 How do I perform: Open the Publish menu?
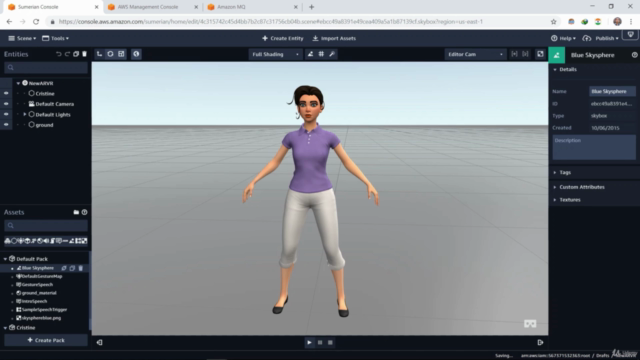pyautogui.click(x=601, y=38)
